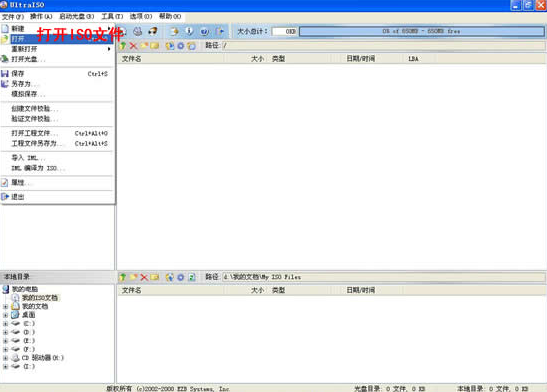Click blue gear icon in image pane toolbar
The image size is (547, 392).
tap(181, 46)
